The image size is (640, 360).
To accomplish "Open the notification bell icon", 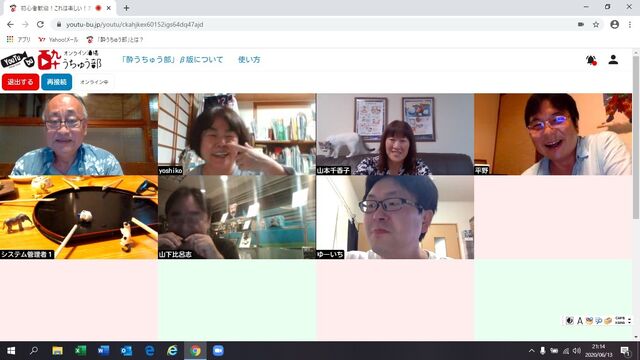I will point(591,60).
